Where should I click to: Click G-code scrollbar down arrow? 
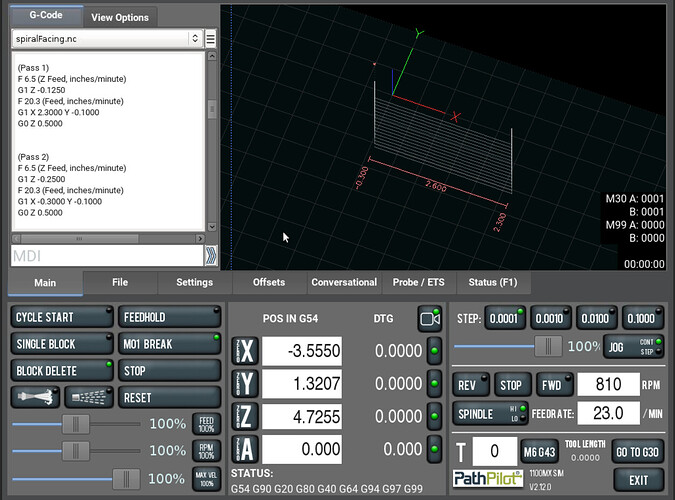[x=212, y=227]
